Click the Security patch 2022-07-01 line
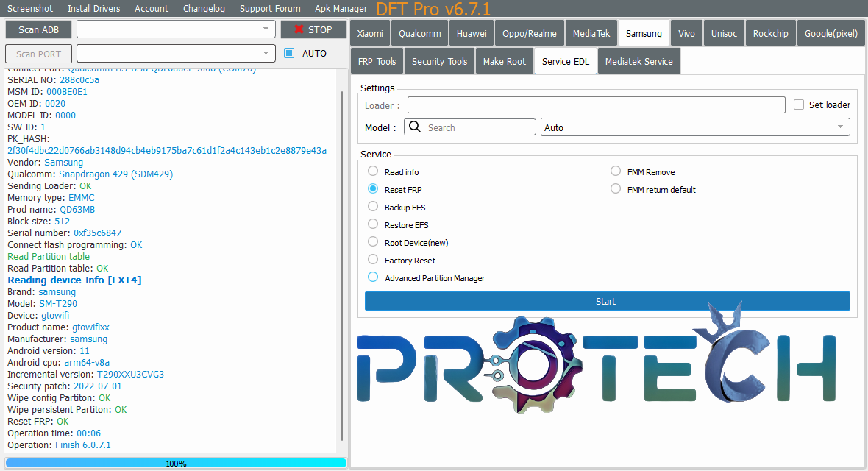Viewport: 868px width, 471px height. (64, 386)
